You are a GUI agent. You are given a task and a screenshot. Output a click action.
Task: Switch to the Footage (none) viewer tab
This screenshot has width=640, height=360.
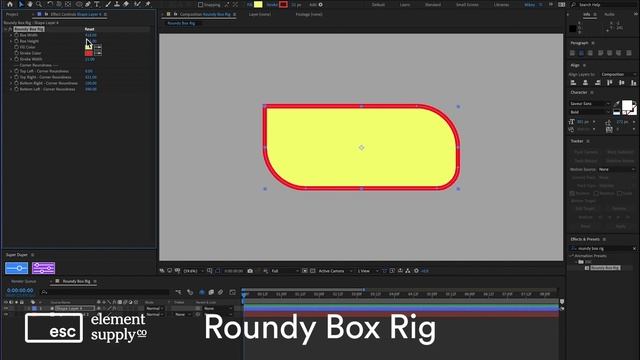point(309,14)
